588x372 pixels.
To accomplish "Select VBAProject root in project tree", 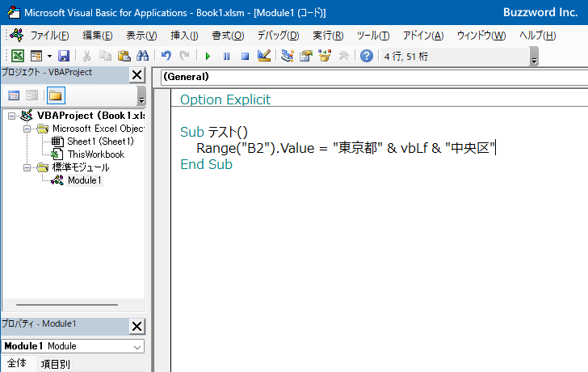I will 91,116.
